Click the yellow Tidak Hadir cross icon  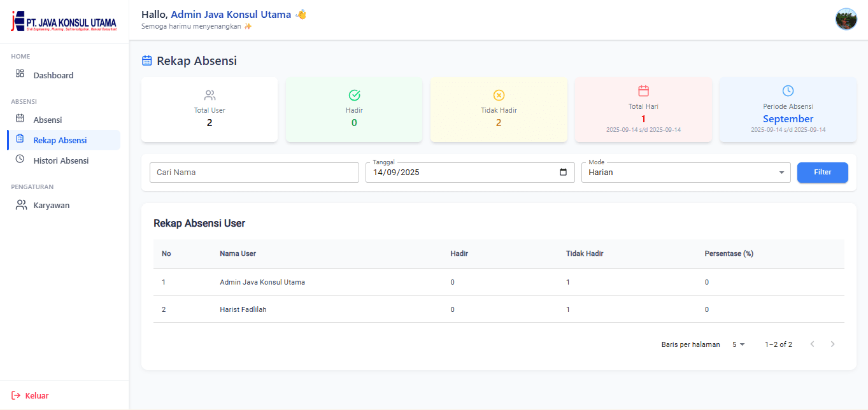pyautogui.click(x=499, y=95)
